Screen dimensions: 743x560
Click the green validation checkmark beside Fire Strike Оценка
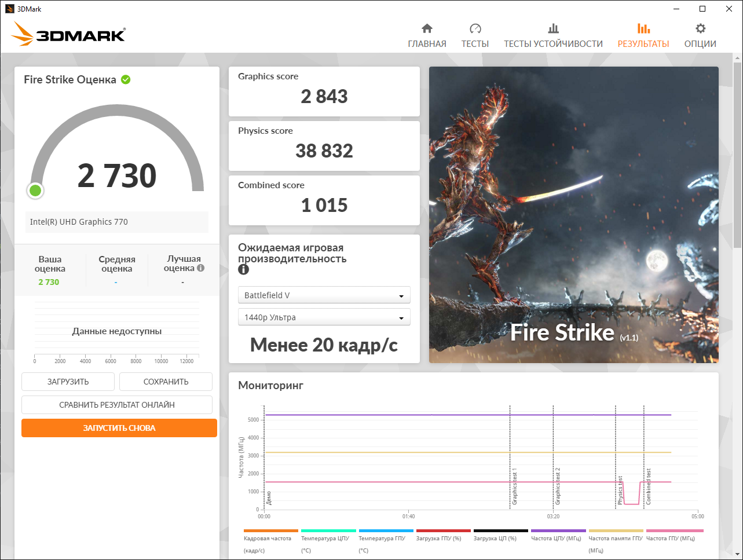(x=126, y=79)
